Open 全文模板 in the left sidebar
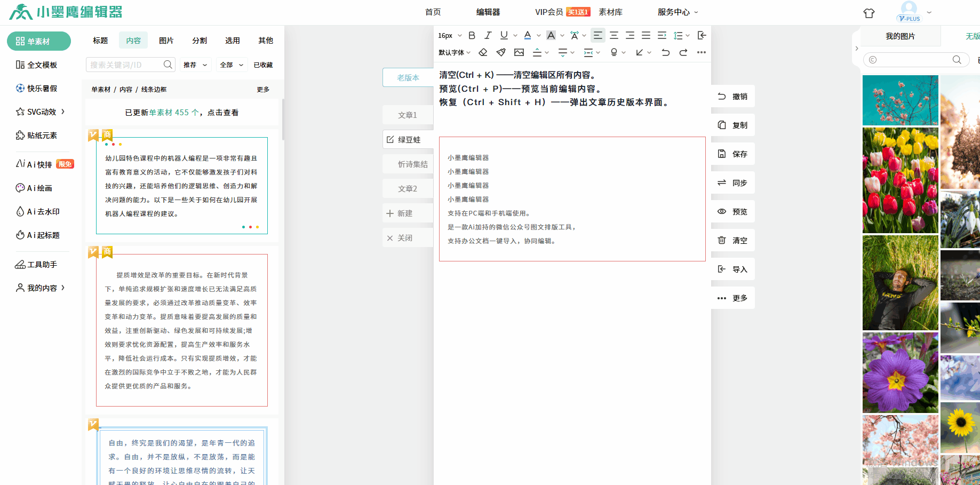This screenshot has height=485, width=980. 37,65
